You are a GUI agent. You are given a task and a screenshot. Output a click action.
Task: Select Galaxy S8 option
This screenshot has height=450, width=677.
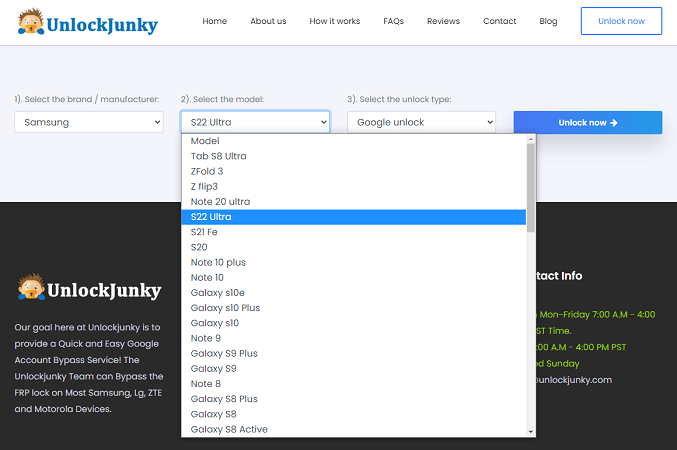tap(354, 414)
